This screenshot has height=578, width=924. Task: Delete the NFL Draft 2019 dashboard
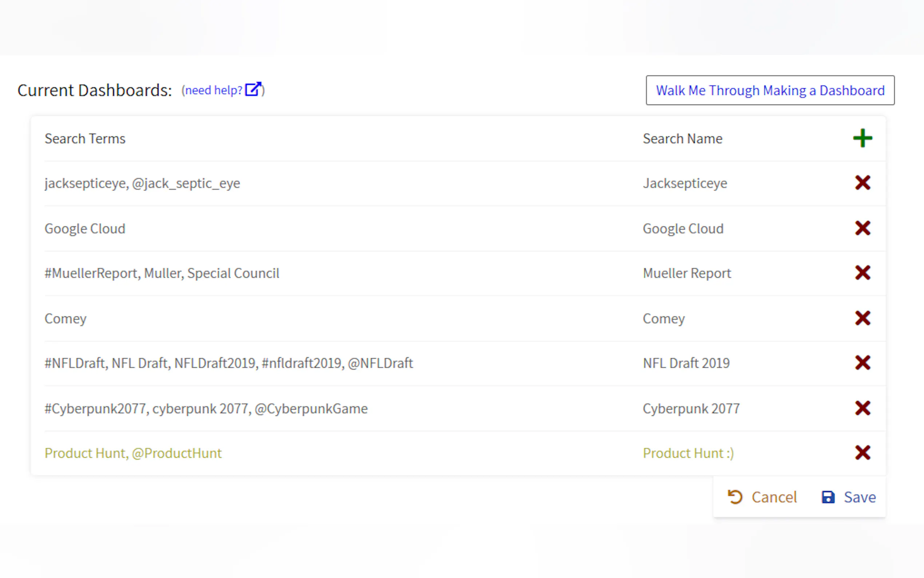(862, 363)
